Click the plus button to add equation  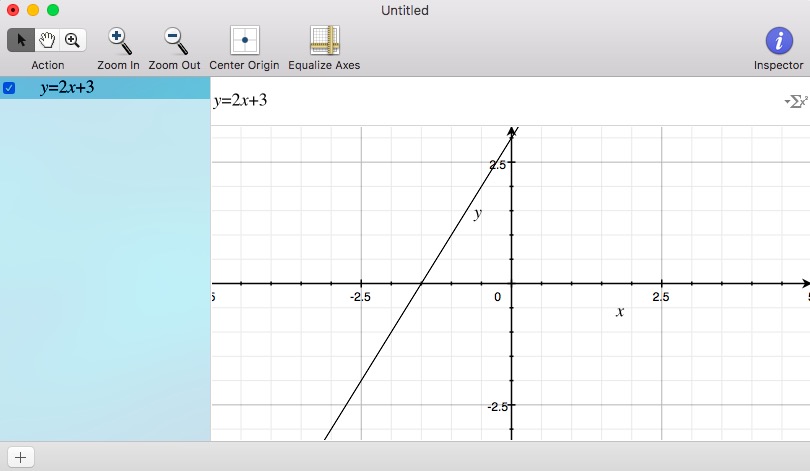(x=20, y=457)
